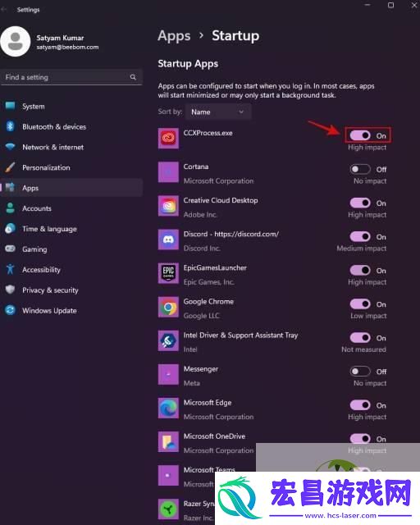Click the 'Google LLC' publisher text

pos(201,316)
